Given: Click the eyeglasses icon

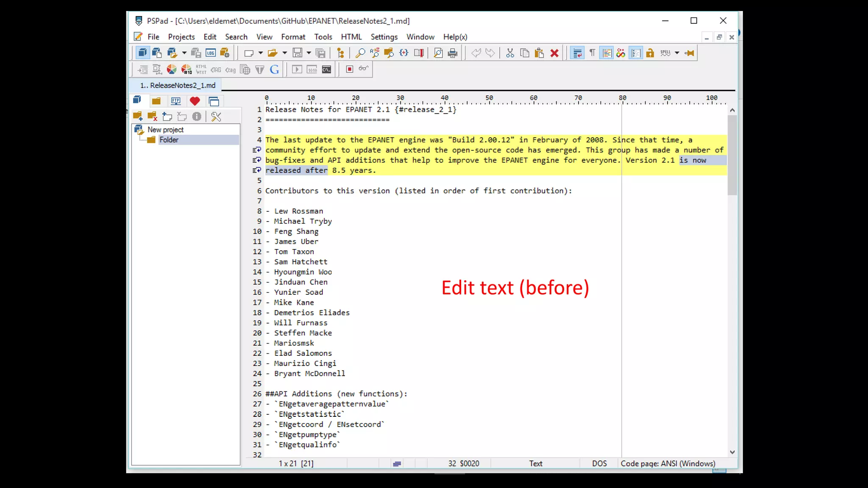Looking at the screenshot, I should (364, 69).
